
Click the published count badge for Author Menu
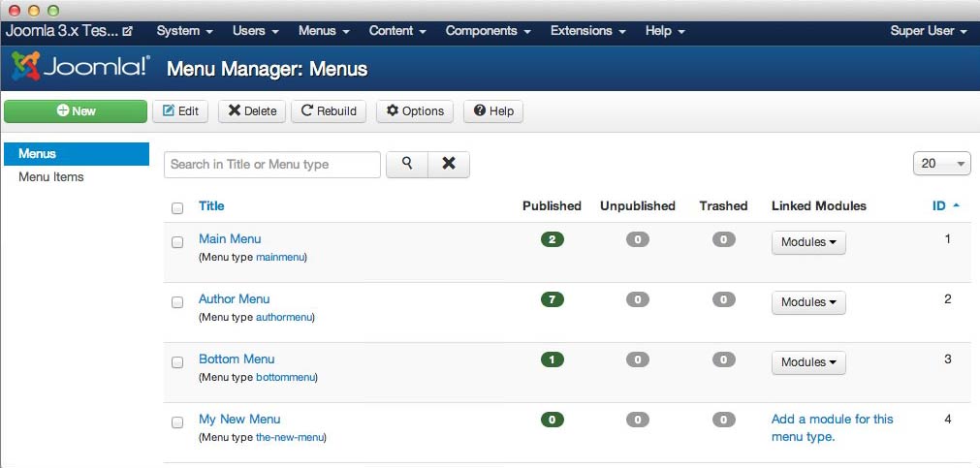pos(552,299)
